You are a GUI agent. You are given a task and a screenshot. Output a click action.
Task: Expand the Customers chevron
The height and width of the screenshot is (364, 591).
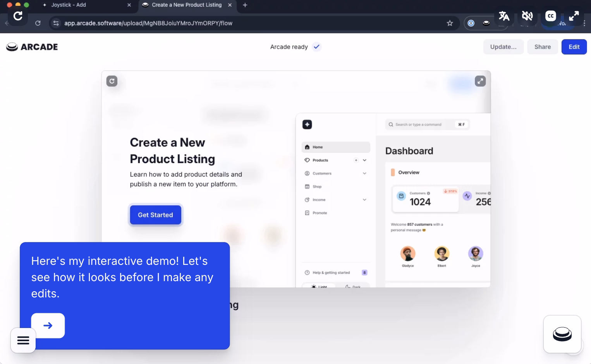pos(364,173)
